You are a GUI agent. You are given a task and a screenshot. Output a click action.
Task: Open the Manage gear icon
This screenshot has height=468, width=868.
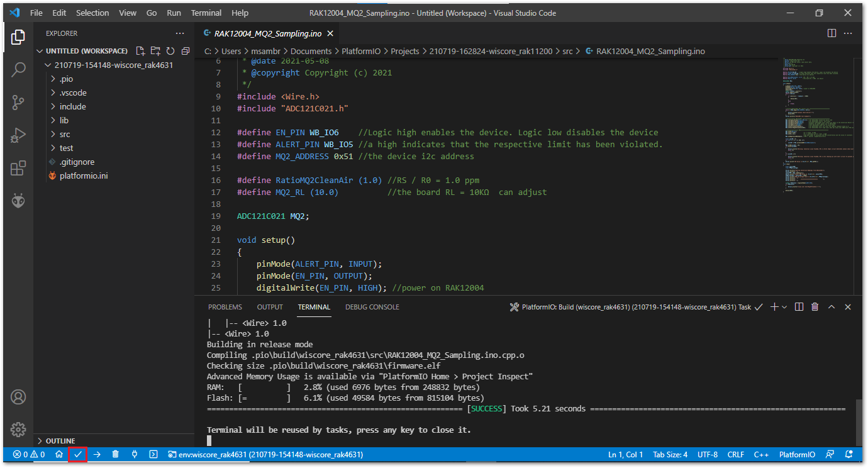[18, 430]
